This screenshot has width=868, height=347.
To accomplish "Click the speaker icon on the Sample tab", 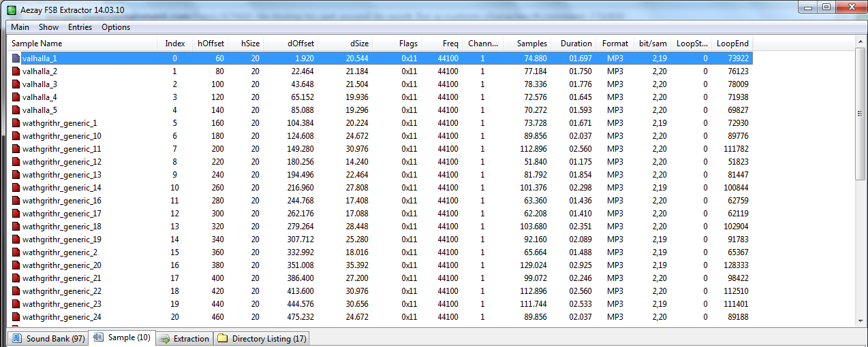I will pyautogui.click(x=99, y=337).
